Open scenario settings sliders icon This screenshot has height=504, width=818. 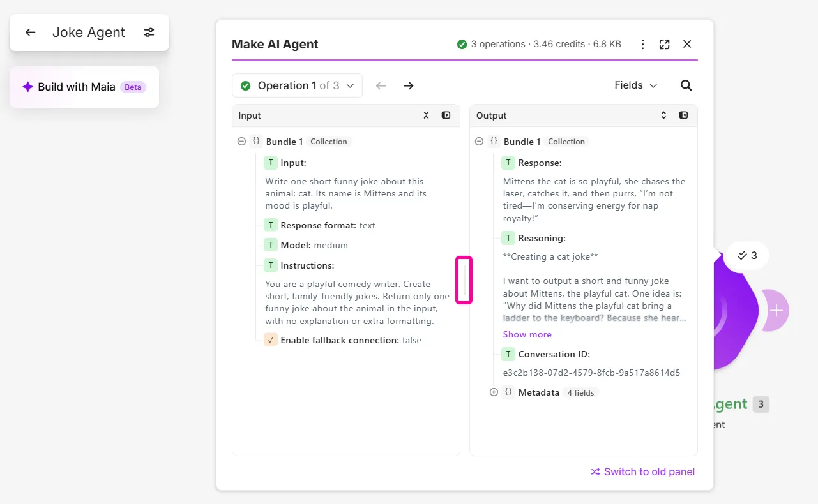tap(149, 33)
